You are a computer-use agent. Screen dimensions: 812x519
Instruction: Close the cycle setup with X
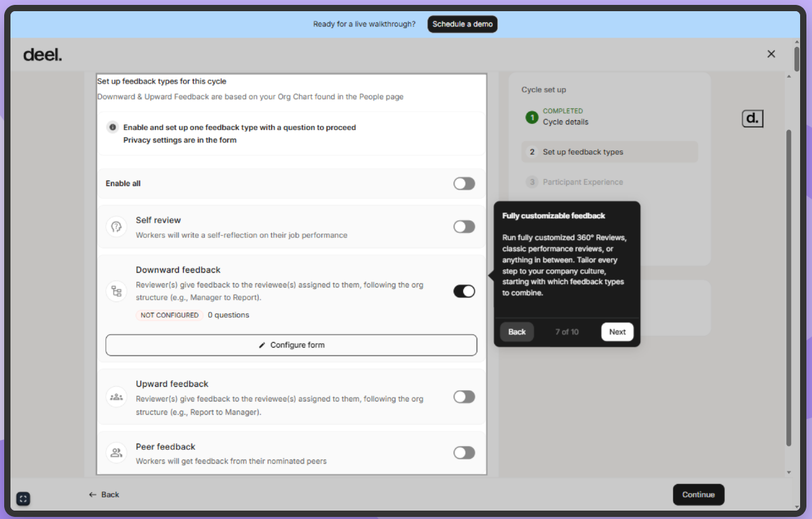(771, 54)
